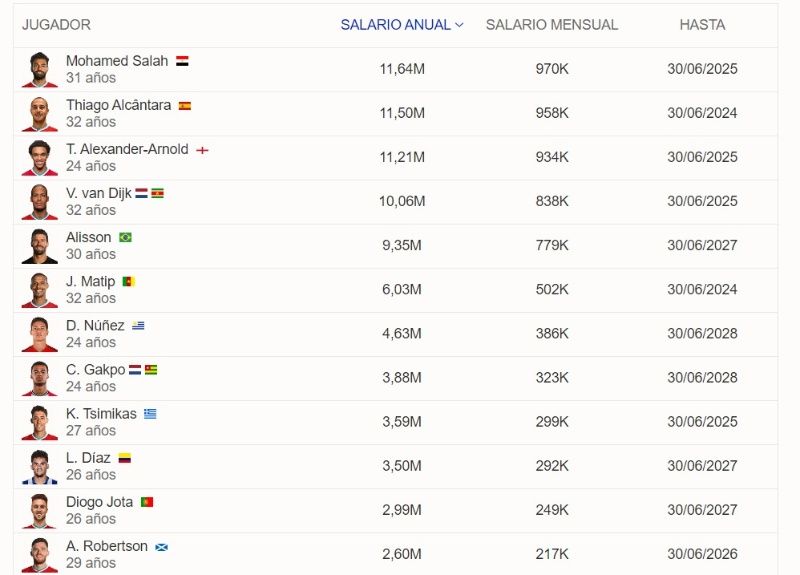Sort table by Salario Mensual column
The width and height of the screenshot is (800, 575).
pyautogui.click(x=552, y=25)
